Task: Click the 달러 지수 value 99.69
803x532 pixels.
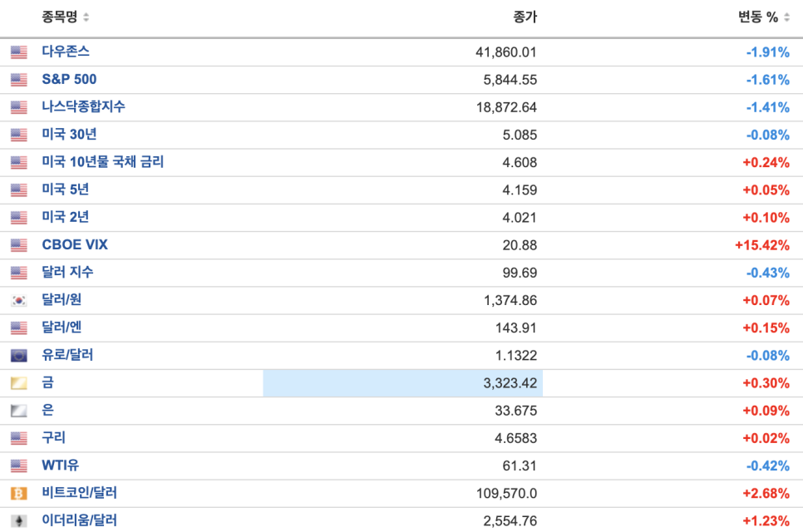Action: click(x=520, y=273)
